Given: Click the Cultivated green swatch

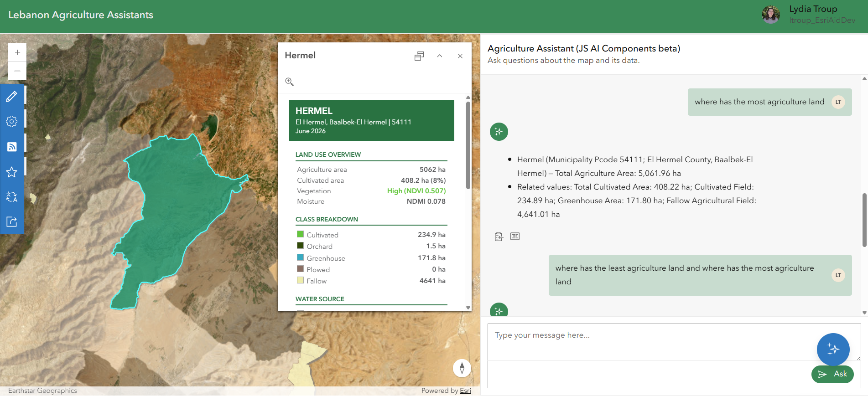Looking at the screenshot, I should click(300, 234).
